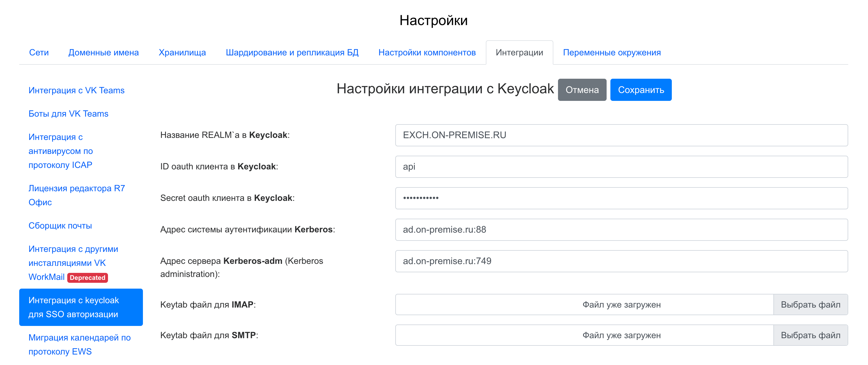Select the Интеграции tab
Screen dimensions: 868x365
(519, 53)
